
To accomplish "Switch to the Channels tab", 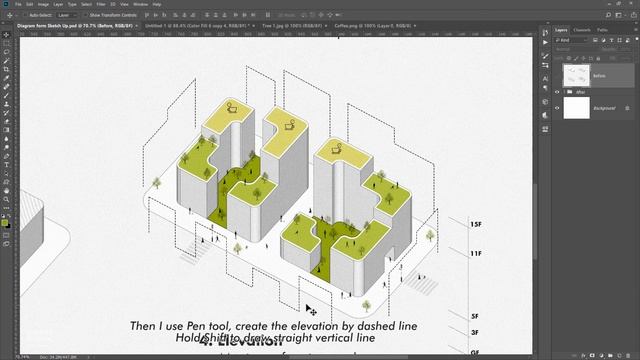I will [582, 30].
